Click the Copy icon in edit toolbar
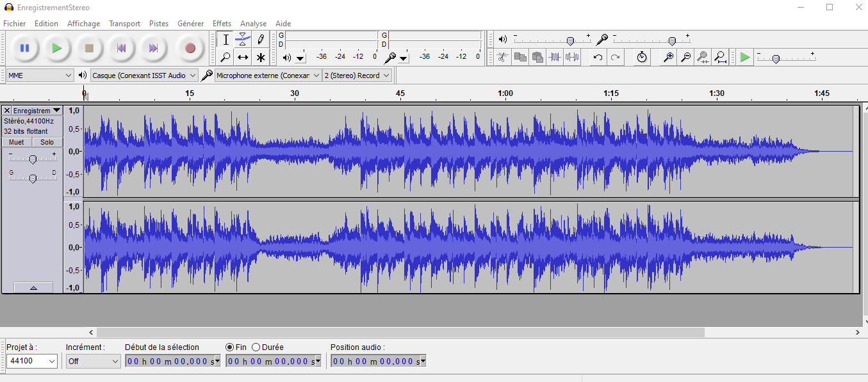868x382 pixels. click(520, 58)
